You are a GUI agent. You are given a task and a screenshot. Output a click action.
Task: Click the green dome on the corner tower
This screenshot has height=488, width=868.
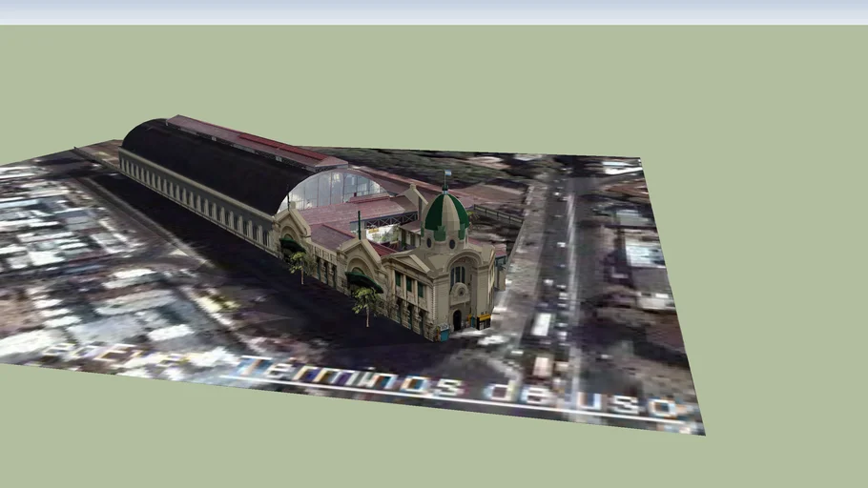point(446,213)
